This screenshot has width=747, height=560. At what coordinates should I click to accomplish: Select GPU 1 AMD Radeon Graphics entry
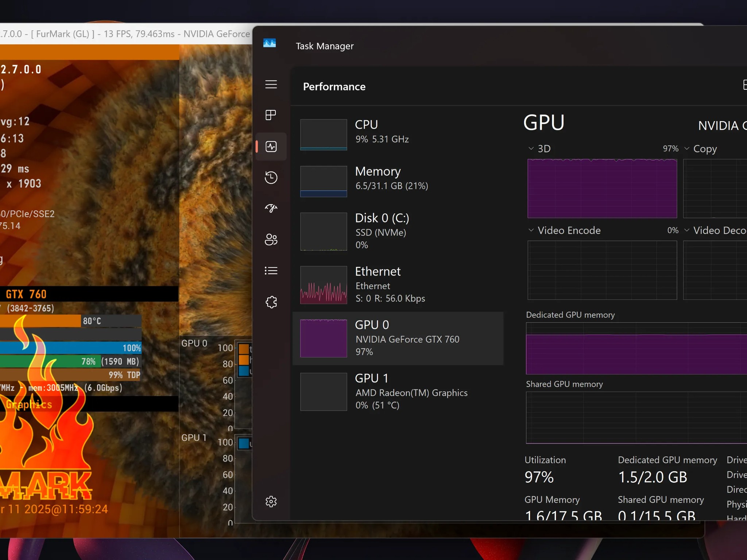[398, 392]
